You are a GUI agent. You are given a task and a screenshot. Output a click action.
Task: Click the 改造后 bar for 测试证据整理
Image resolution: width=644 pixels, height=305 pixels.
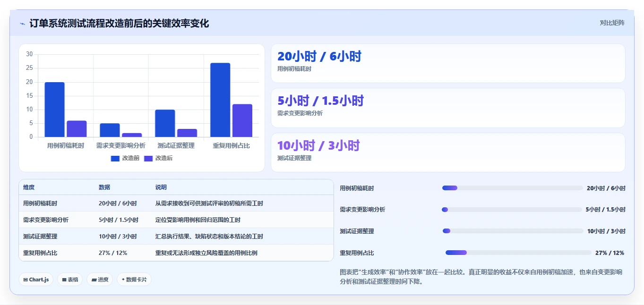coord(187,133)
